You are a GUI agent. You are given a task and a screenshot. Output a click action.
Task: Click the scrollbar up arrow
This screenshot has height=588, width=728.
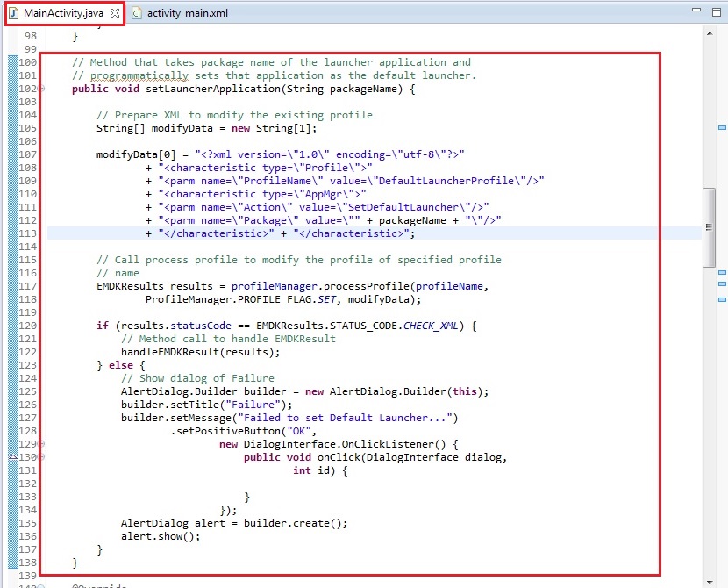click(708, 32)
